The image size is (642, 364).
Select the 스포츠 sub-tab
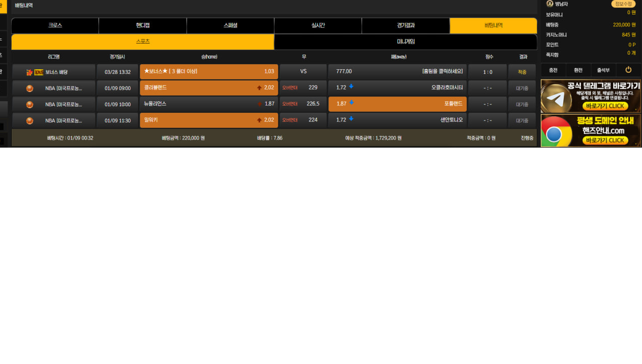(x=143, y=41)
